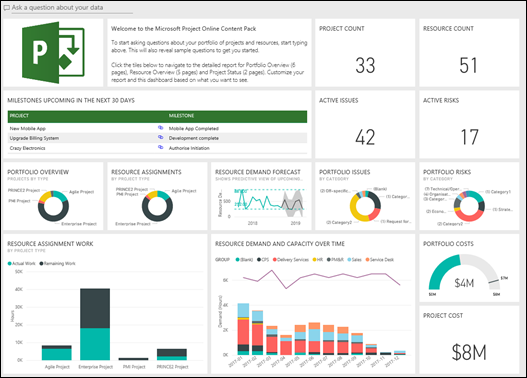Open the Resource Demand Forecast tile
The image size is (527, 378).
261,196
